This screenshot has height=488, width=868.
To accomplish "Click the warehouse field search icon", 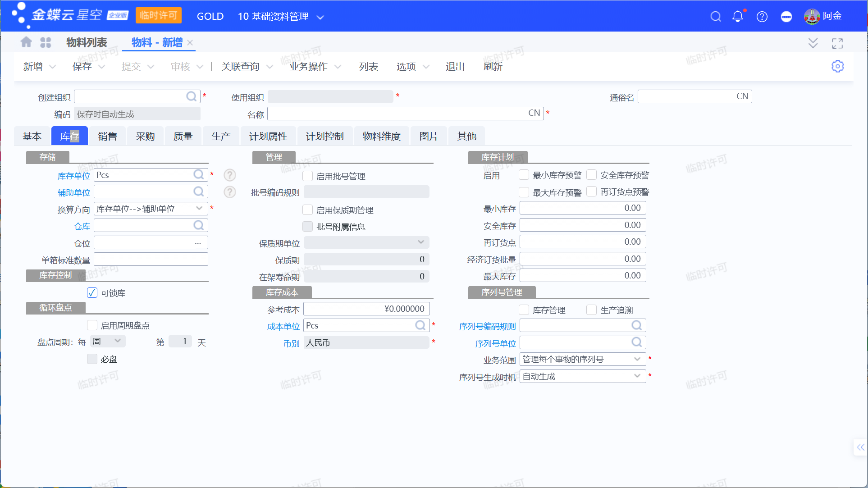I will tap(198, 226).
